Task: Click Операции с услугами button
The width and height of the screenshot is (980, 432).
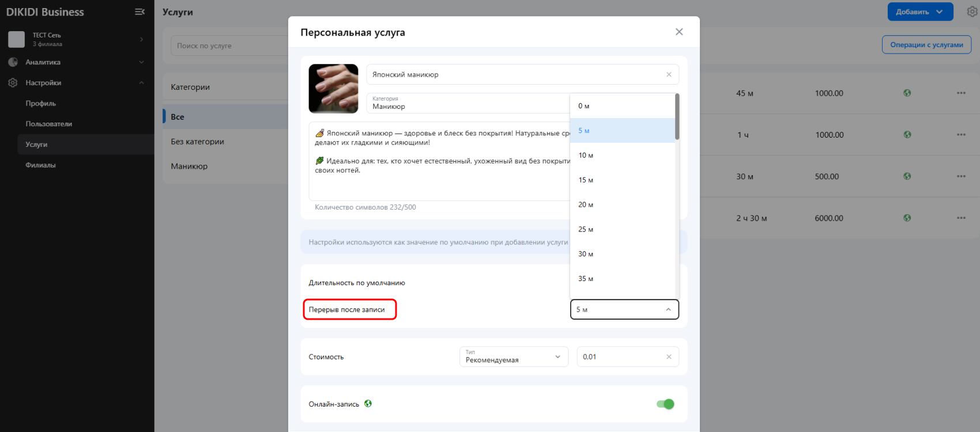Action: pos(926,45)
